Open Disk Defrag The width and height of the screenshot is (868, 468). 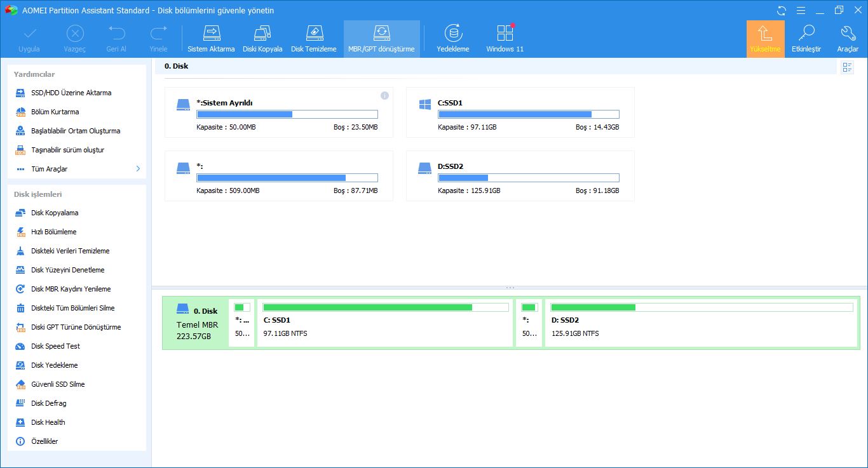pos(48,403)
